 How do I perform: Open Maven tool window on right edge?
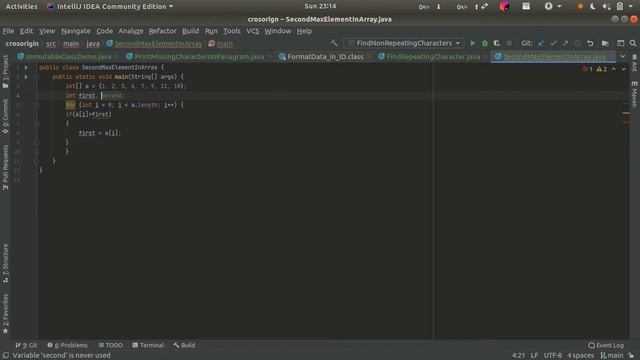click(x=635, y=95)
